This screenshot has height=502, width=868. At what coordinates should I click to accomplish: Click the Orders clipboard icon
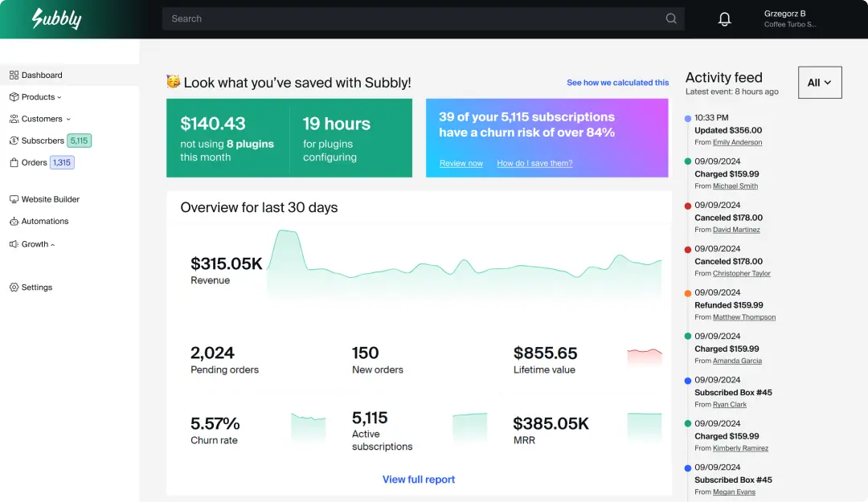tap(14, 162)
